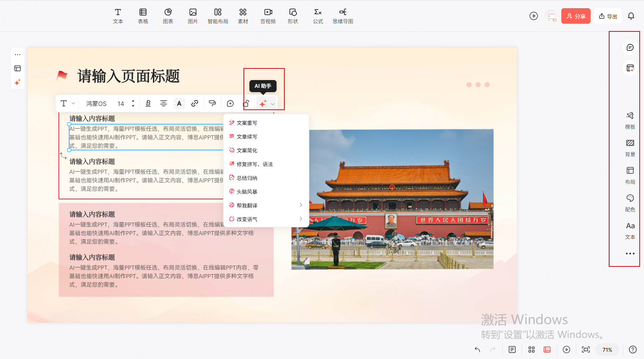
Task: Open speaker notes icon in bottom bar
Action: pos(512,350)
